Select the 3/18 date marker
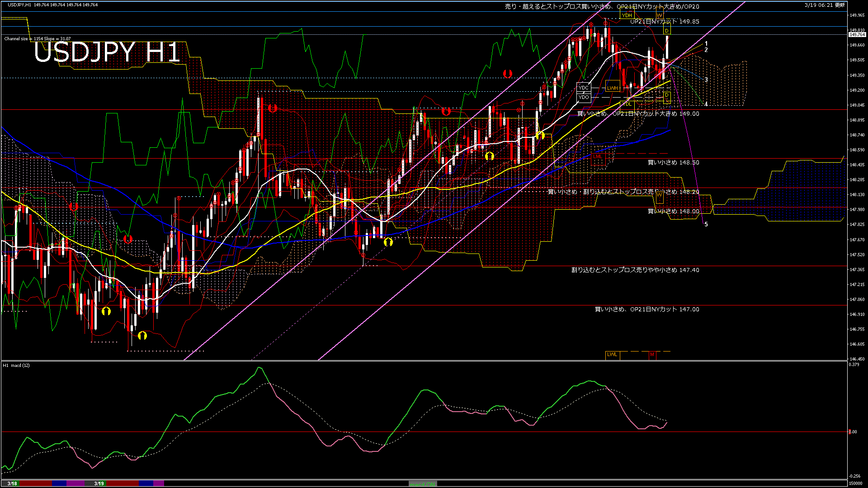The height and width of the screenshot is (488, 868). point(12,483)
